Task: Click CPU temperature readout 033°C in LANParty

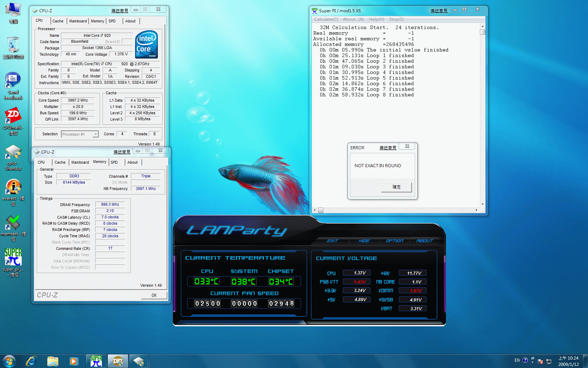Action: click(206, 281)
